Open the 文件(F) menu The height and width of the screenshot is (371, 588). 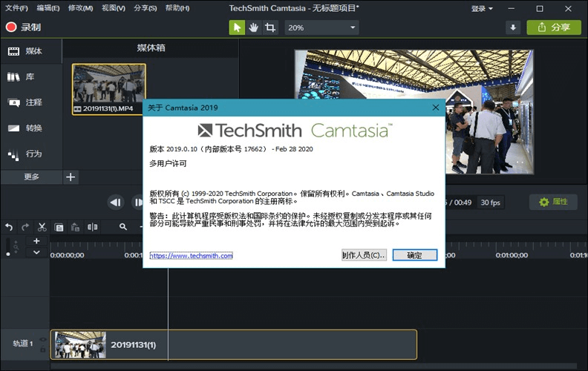[16, 8]
